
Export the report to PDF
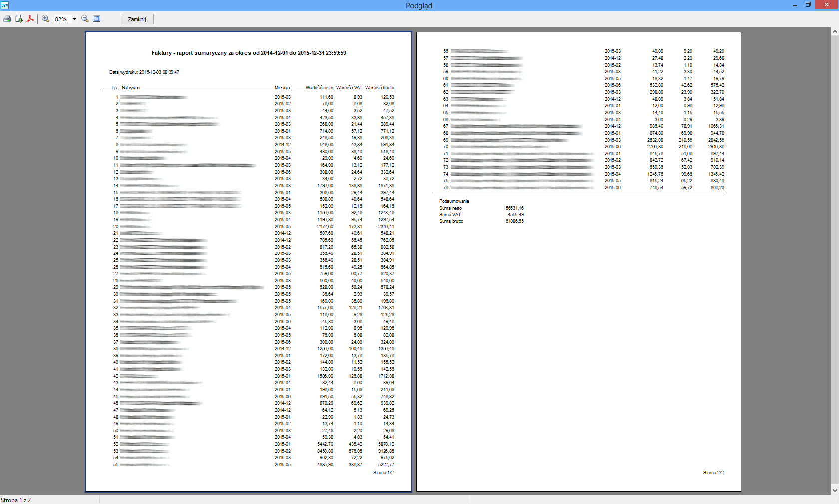click(30, 19)
